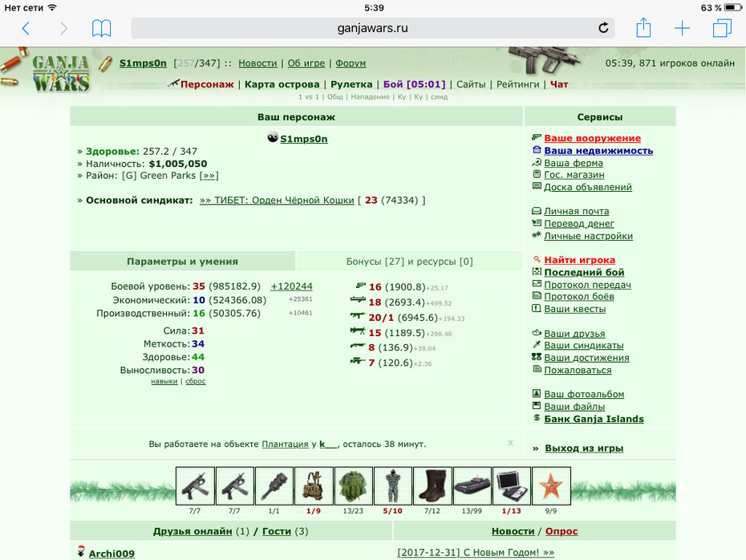Open Доска объявлений
This screenshot has width=746, height=560.
pyautogui.click(x=588, y=187)
